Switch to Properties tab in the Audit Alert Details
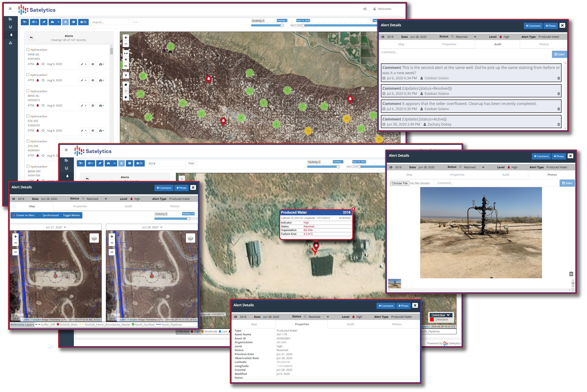The height and width of the screenshot is (392, 587). pyautogui.click(x=449, y=44)
